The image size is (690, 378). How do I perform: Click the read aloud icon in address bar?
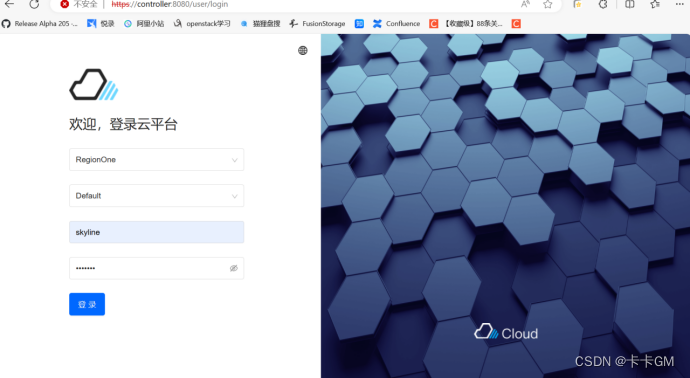click(525, 4)
